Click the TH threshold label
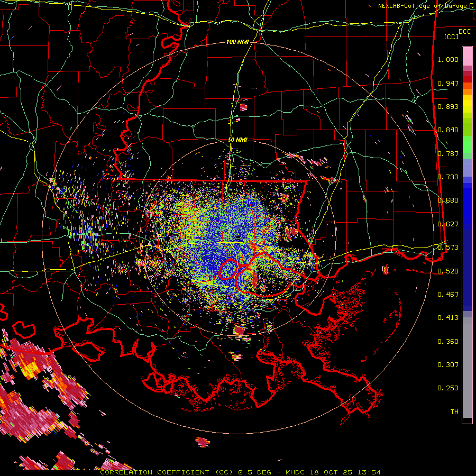This screenshot has width=476, height=476. (x=454, y=412)
